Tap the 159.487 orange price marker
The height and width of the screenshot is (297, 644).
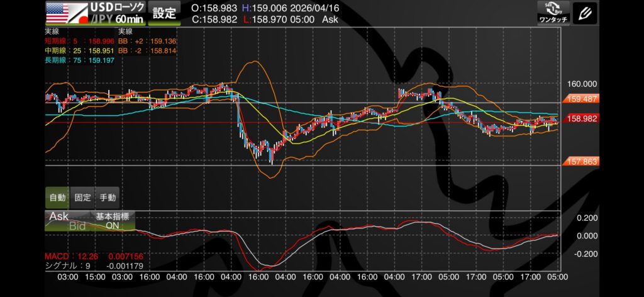(581, 99)
